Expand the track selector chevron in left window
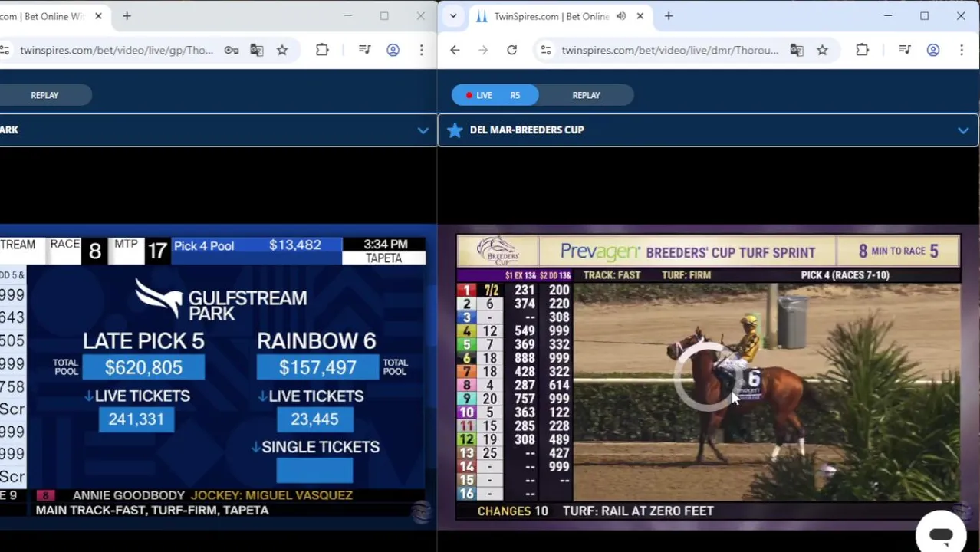Viewport: 980px width, 552px height. tap(423, 130)
